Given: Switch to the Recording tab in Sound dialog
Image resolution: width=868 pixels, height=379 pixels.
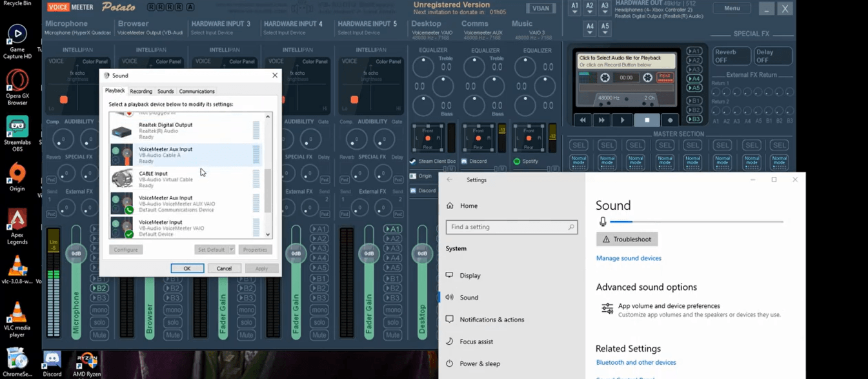Looking at the screenshot, I should pyautogui.click(x=141, y=92).
